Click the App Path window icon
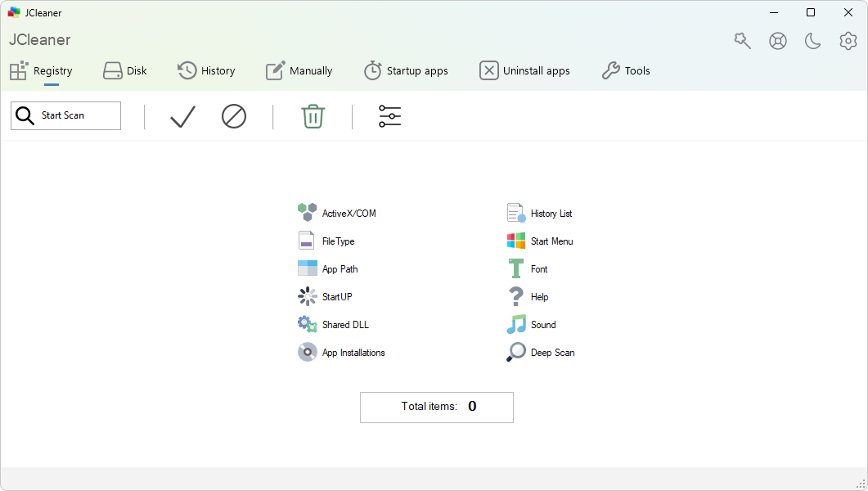Viewport: 868px width, 491px height. (x=308, y=268)
